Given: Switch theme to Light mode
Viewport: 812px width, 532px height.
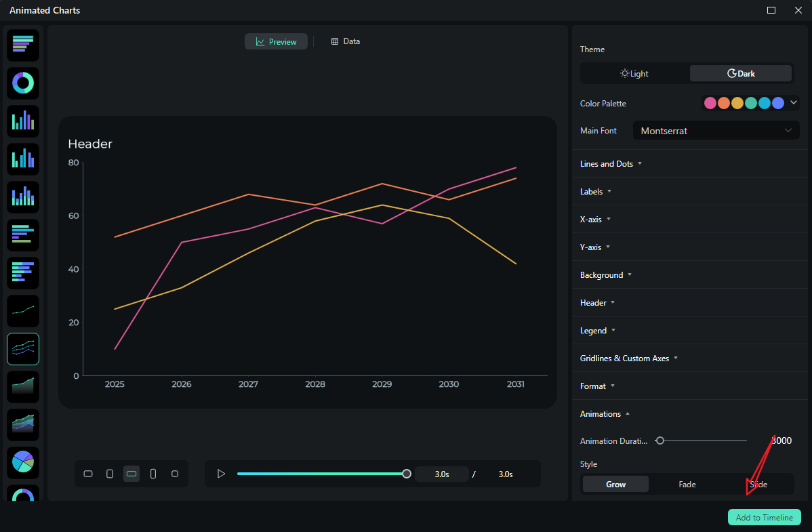Looking at the screenshot, I should (634, 73).
